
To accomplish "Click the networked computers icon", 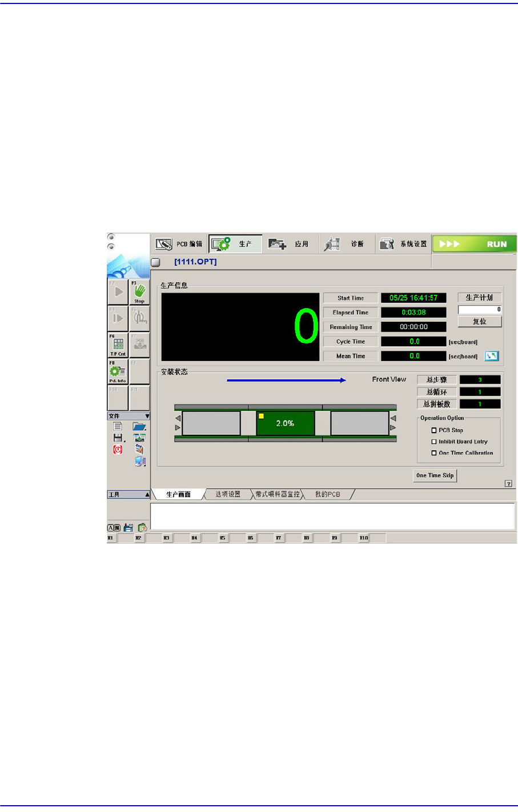I will coord(140,462).
